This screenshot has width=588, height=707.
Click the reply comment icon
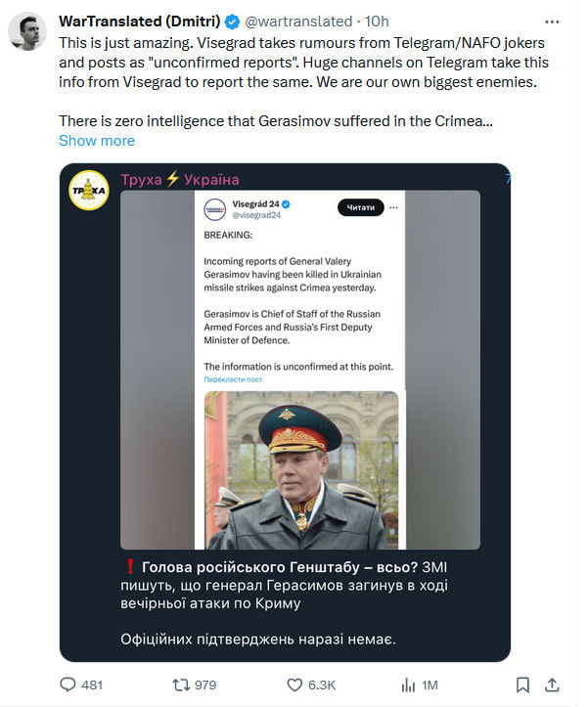tap(68, 685)
